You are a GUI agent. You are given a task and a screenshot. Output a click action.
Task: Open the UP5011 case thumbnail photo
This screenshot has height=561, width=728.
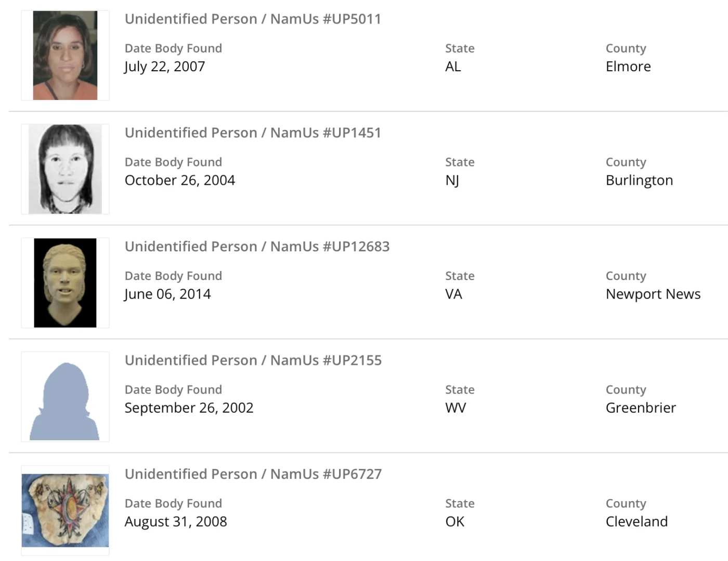(x=65, y=55)
